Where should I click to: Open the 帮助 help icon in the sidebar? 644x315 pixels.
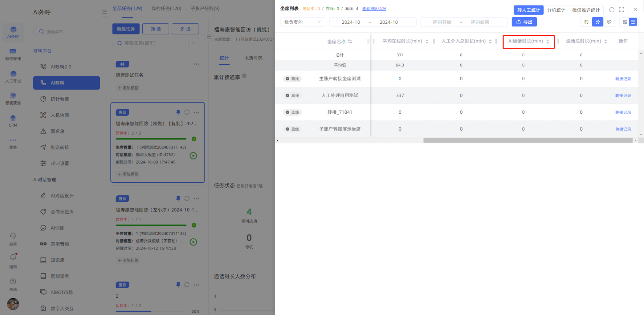13,281
